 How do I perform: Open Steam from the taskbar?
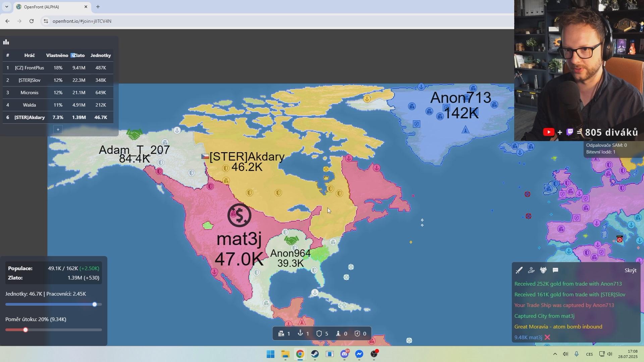(315, 354)
